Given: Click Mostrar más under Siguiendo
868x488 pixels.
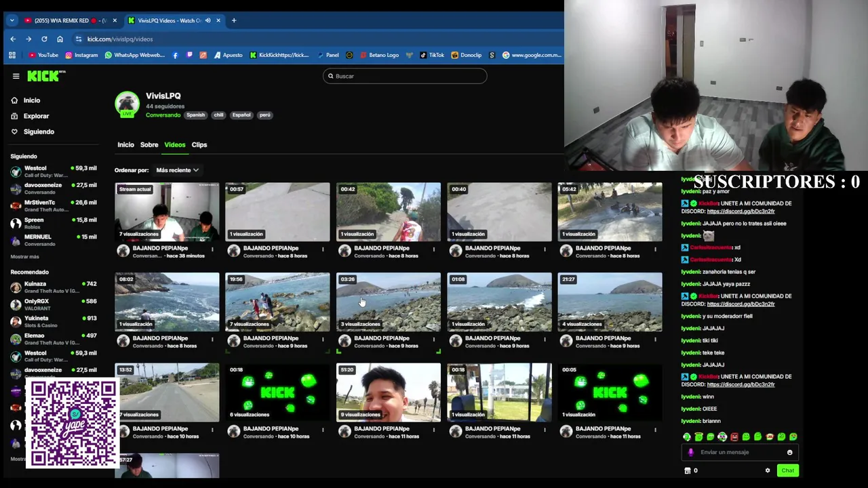Looking at the screenshot, I should [x=24, y=257].
